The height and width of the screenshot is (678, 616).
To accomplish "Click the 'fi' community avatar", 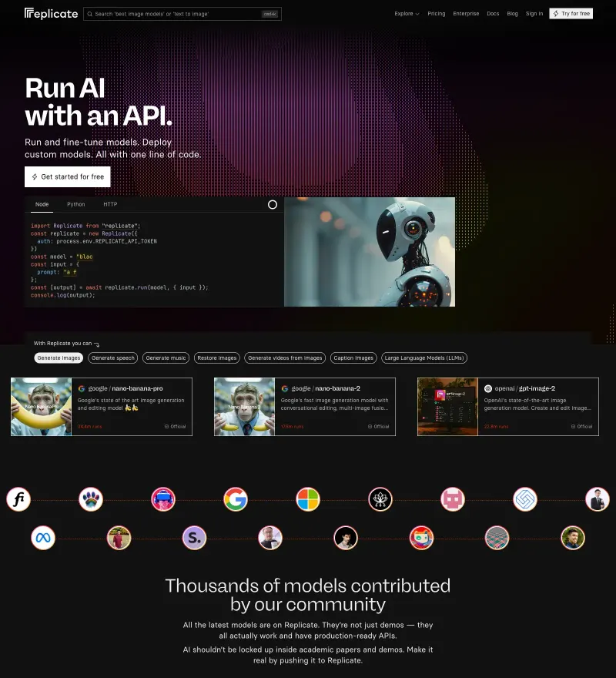I will pos(18,499).
